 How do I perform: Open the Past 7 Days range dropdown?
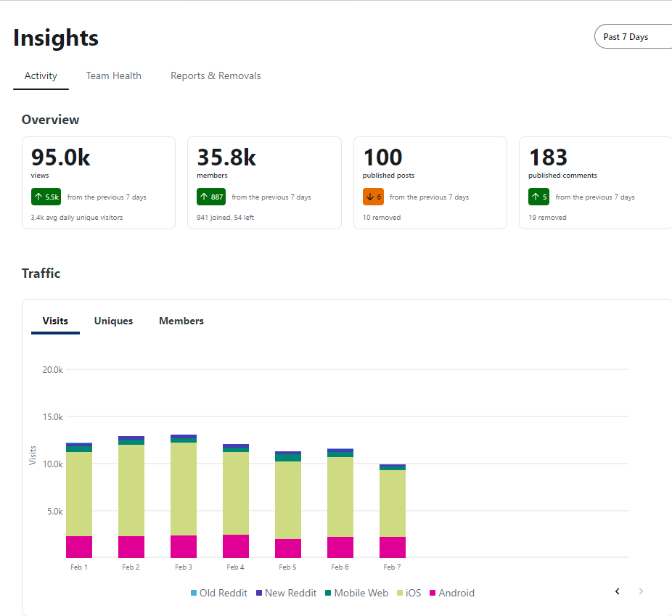pyautogui.click(x=633, y=36)
